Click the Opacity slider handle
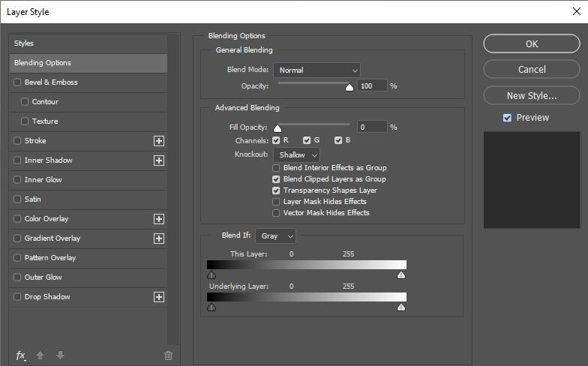Screen dimensions: 588x366 (349, 87)
